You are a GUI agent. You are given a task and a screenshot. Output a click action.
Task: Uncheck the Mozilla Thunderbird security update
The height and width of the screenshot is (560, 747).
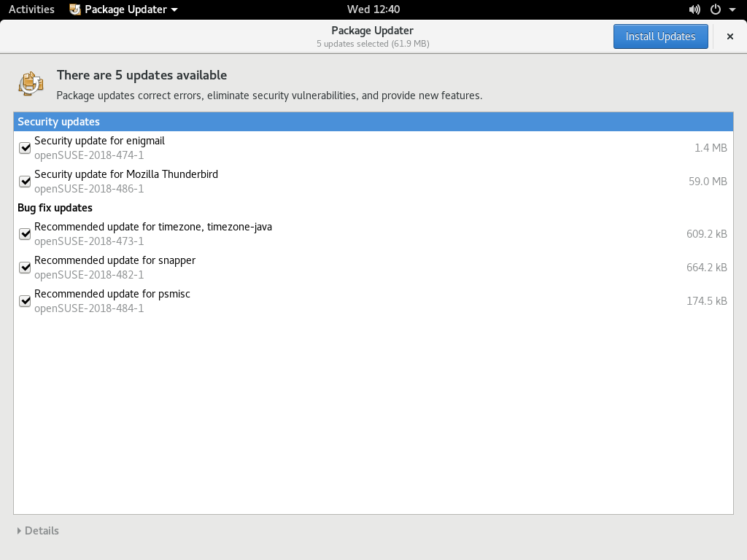tap(25, 182)
